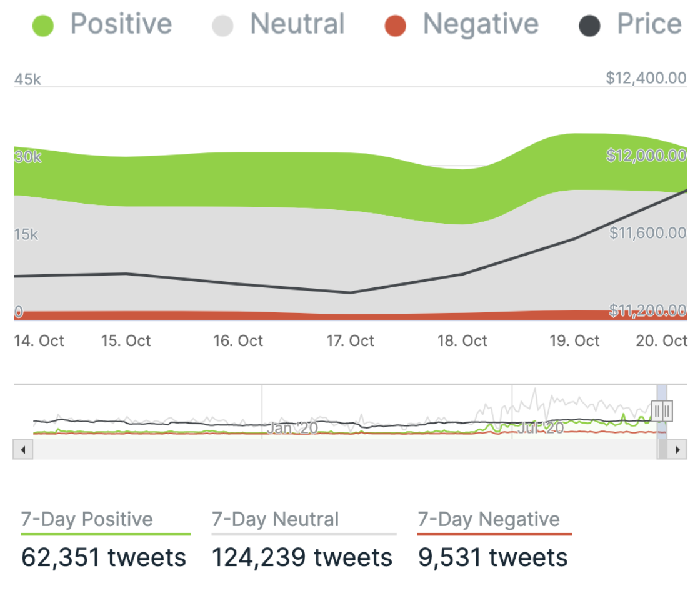Select the 7-Day Negative stat heading
Viewport: 700px width, 591px height.
(489, 519)
